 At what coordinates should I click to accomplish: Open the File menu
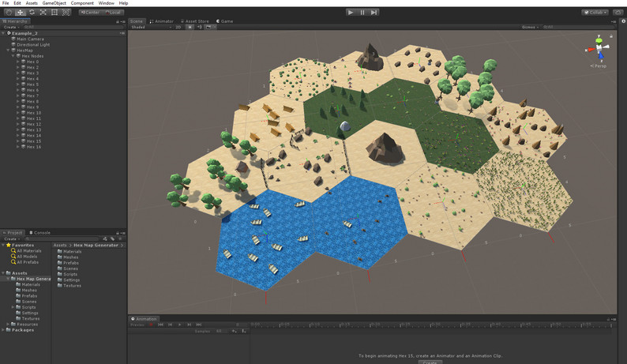coord(6,3)
